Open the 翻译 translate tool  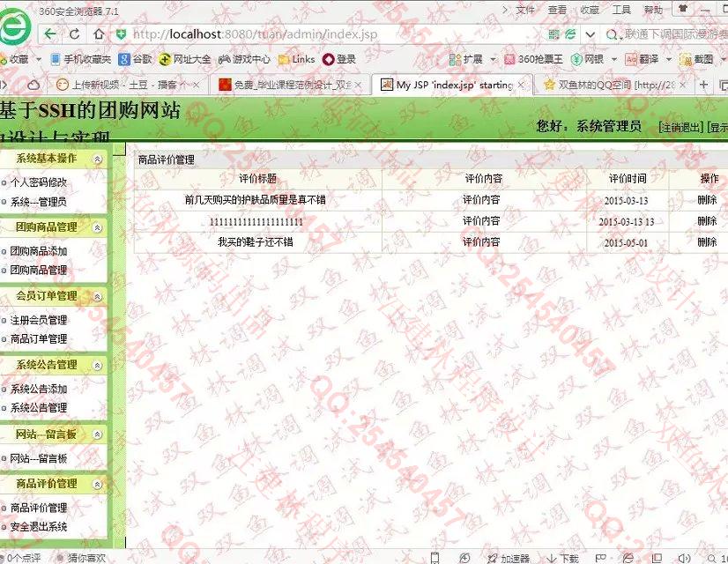pos(643,59)
